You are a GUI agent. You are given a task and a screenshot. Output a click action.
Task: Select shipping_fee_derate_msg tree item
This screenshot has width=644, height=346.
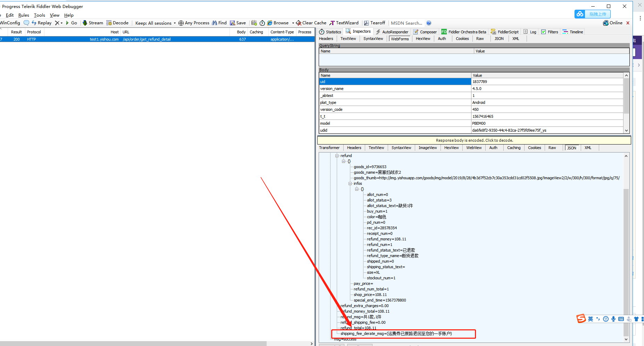(x=396, y=333)
